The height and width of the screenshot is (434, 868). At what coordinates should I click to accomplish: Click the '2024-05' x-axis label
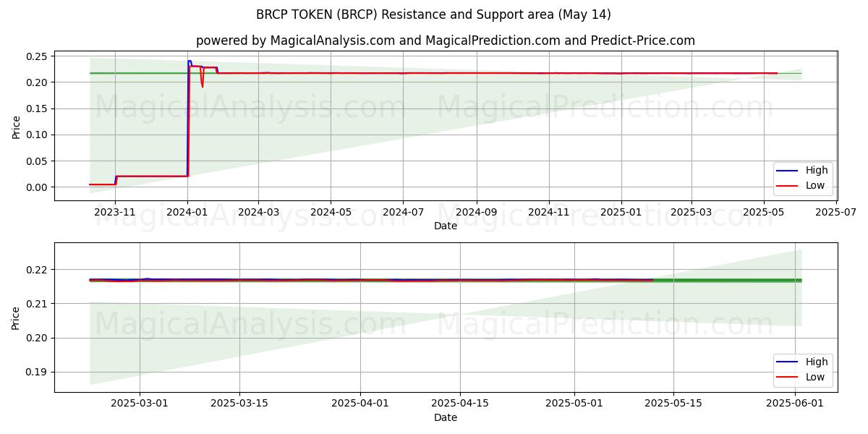[331, 212]
